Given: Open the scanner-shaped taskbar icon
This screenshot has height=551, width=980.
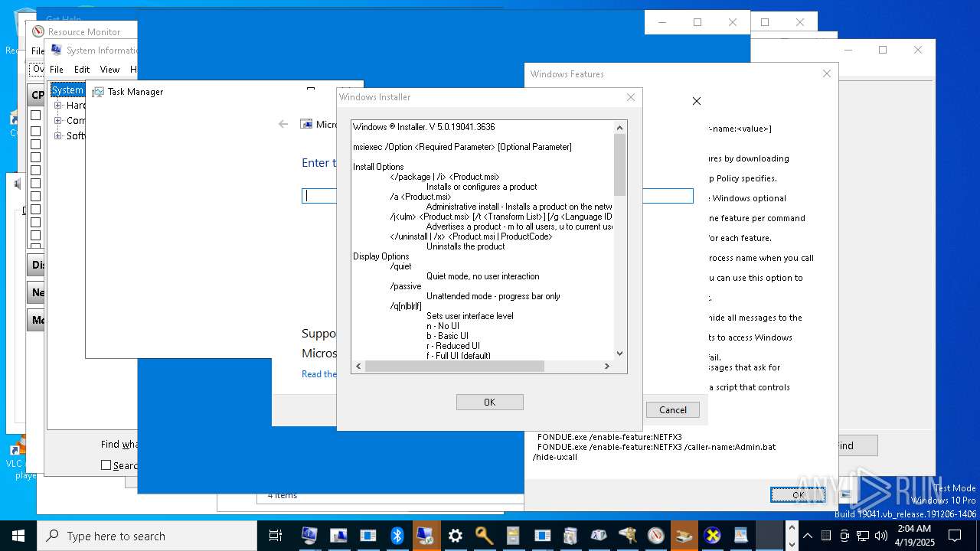Looking at the screenshot, I should pyautogui.click(x=684, y=536).
